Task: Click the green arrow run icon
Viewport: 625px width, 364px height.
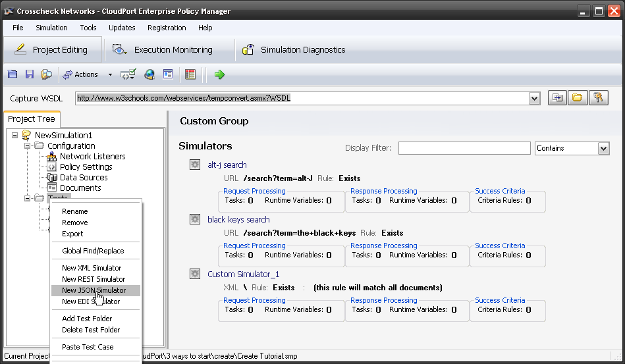Action: [219, 74]
